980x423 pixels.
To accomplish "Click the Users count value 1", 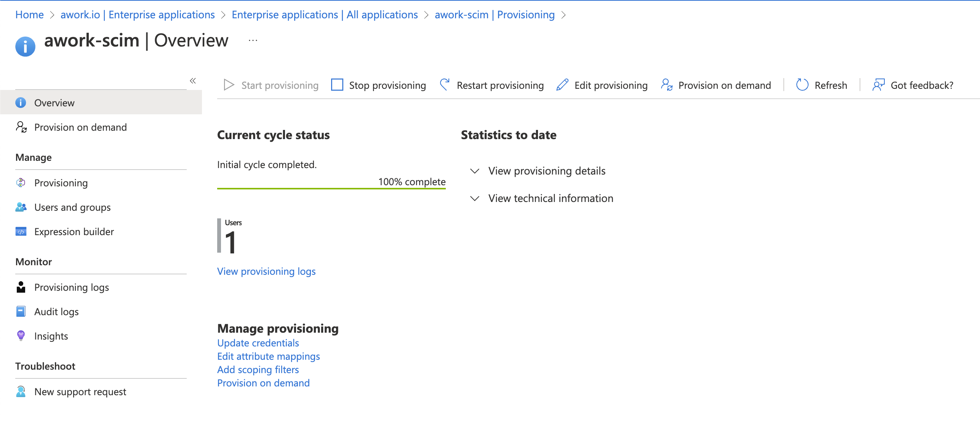I will pos(231,242).
